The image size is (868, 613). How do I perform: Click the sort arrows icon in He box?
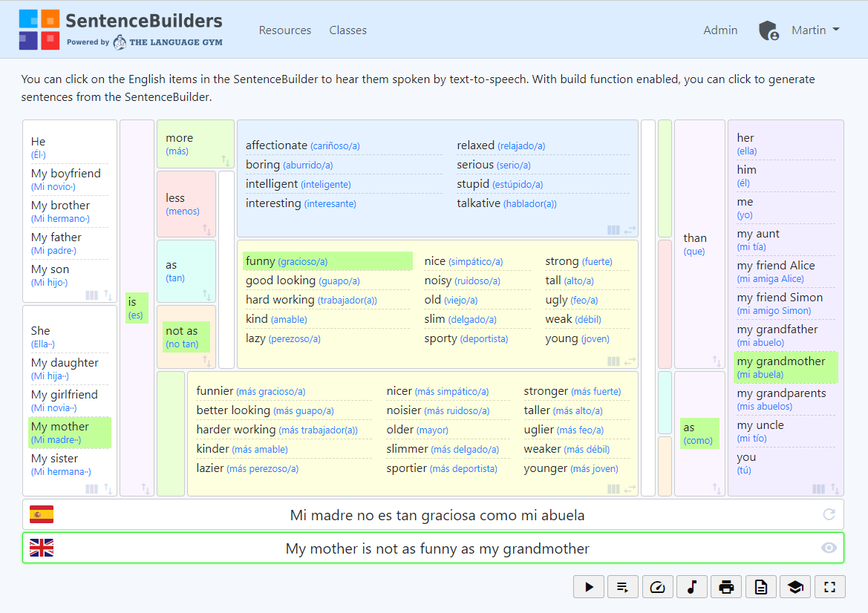pos(108,295)
